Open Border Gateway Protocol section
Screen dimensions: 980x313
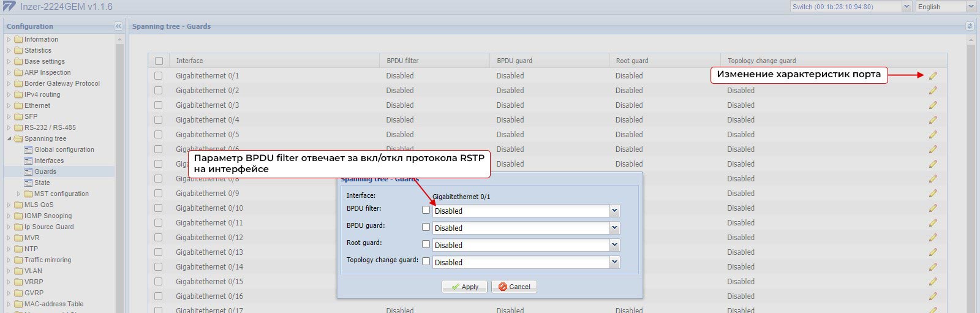click(62, 84)
